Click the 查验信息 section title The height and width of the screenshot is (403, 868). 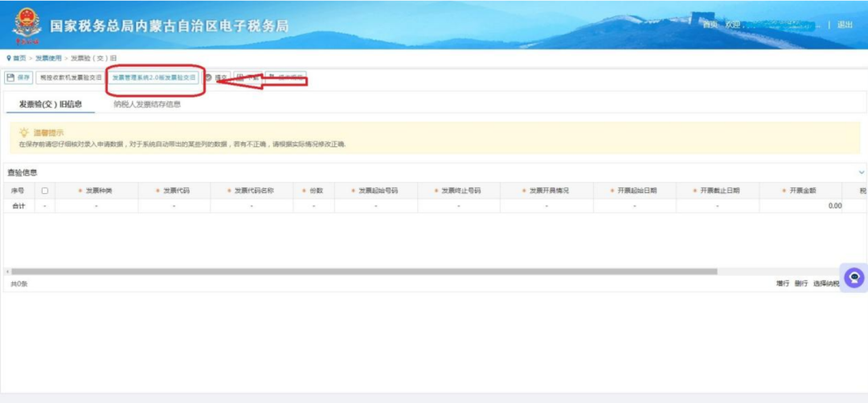23,173
